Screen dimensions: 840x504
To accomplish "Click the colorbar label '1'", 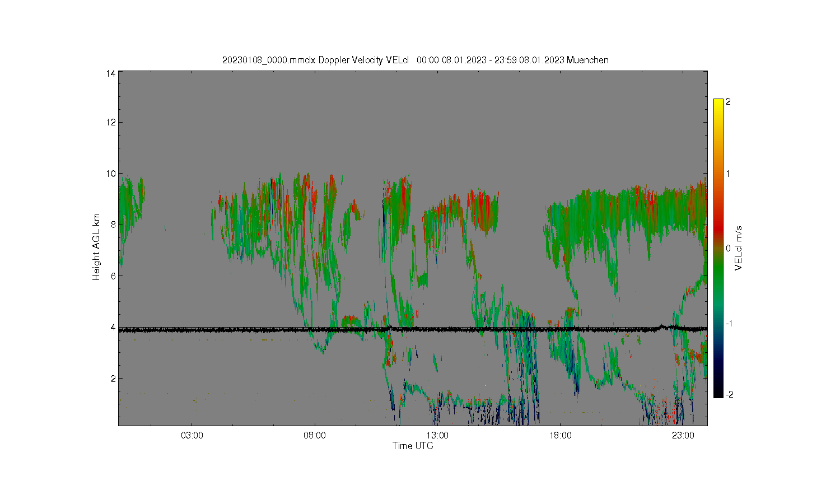I will click(728, 174).
